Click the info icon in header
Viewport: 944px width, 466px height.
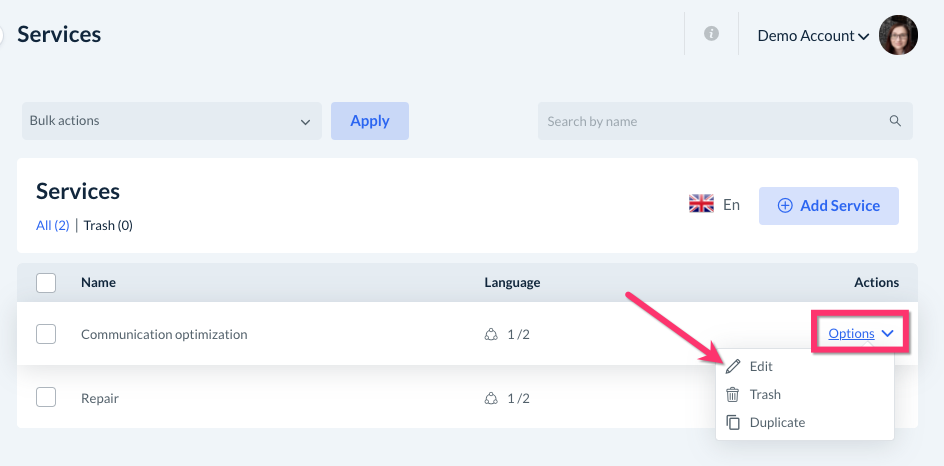pyautogui.click(x=711, y=34)
